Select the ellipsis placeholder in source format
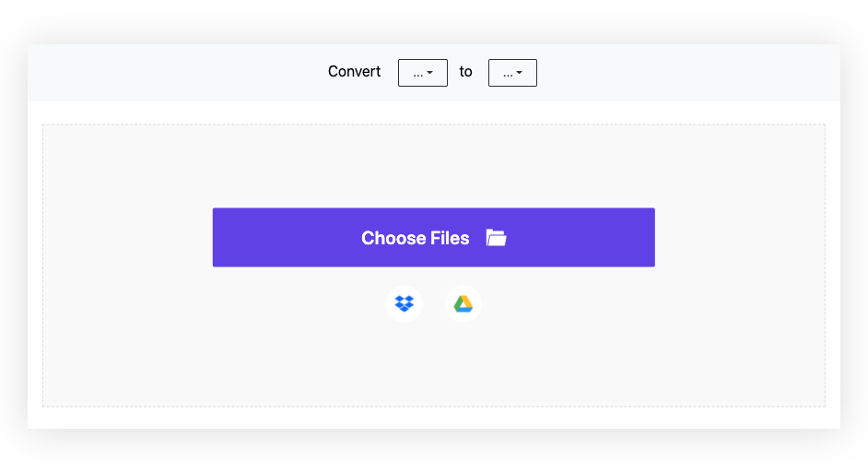This screenshot has width=868, height=473. (418, 74)
